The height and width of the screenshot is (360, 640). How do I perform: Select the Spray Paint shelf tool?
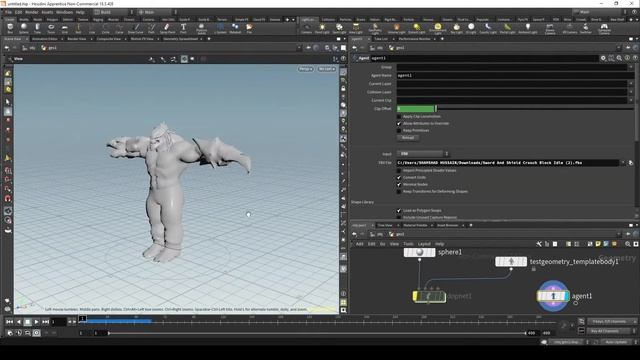click(x=167, y=29)
